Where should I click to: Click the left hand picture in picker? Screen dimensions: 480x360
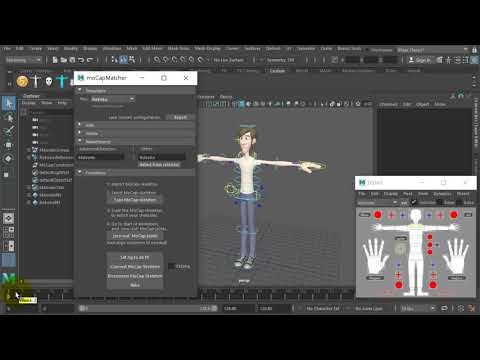[376, 256]
